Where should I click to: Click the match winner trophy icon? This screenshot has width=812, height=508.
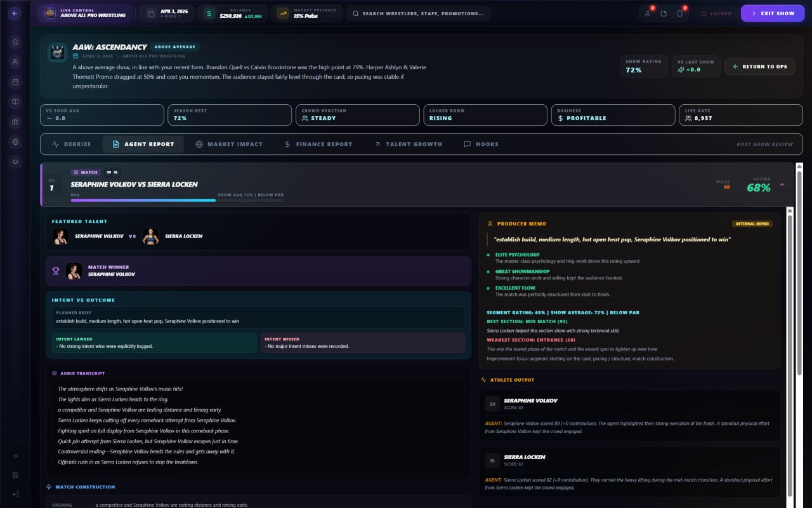pyautogui.click(x=56, y=271)
